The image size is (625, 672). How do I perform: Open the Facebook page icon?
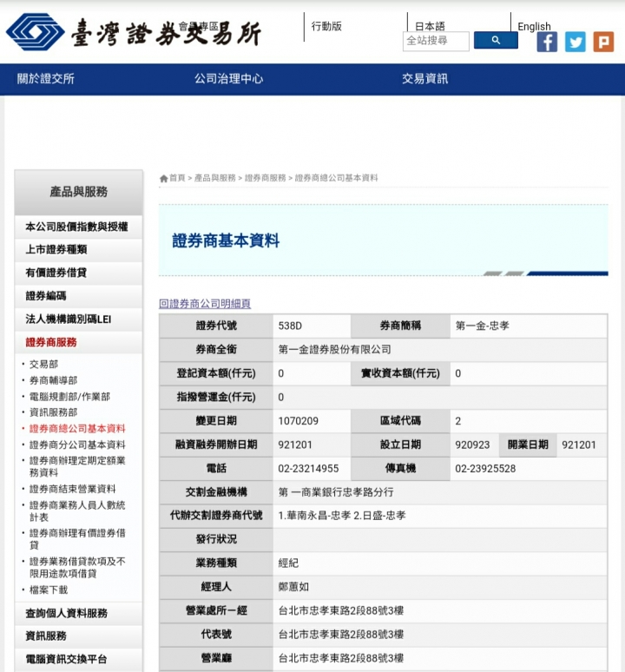[x=547, y=42]
